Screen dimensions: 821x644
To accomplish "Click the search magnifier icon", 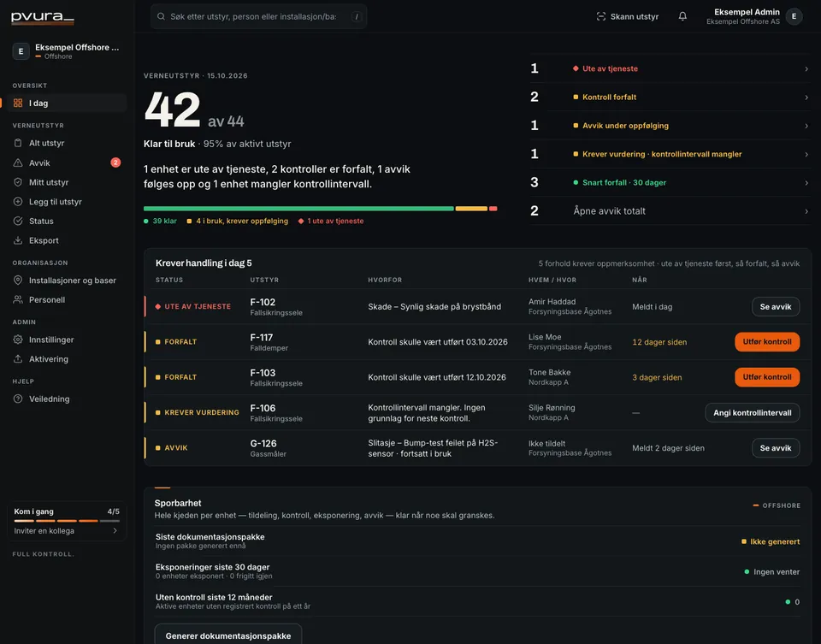I will point(162,16).
